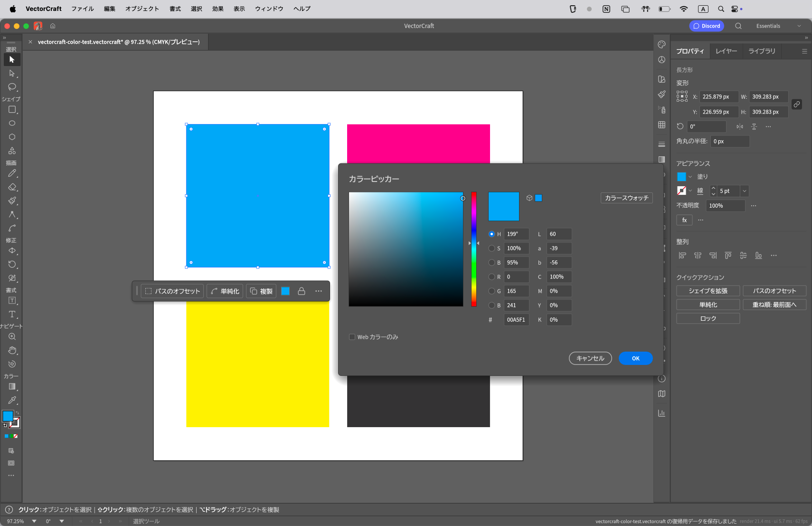The height and width of the screenshot is (526, 812).
Task: Click the fill color swatch in Appearance
Action: click(x=681, y=177)
